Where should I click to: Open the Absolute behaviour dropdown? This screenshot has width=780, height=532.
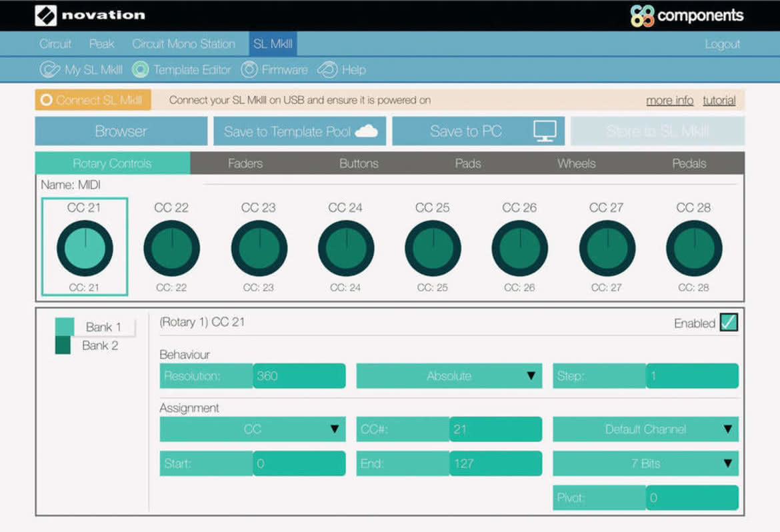(x=449, y=376)
